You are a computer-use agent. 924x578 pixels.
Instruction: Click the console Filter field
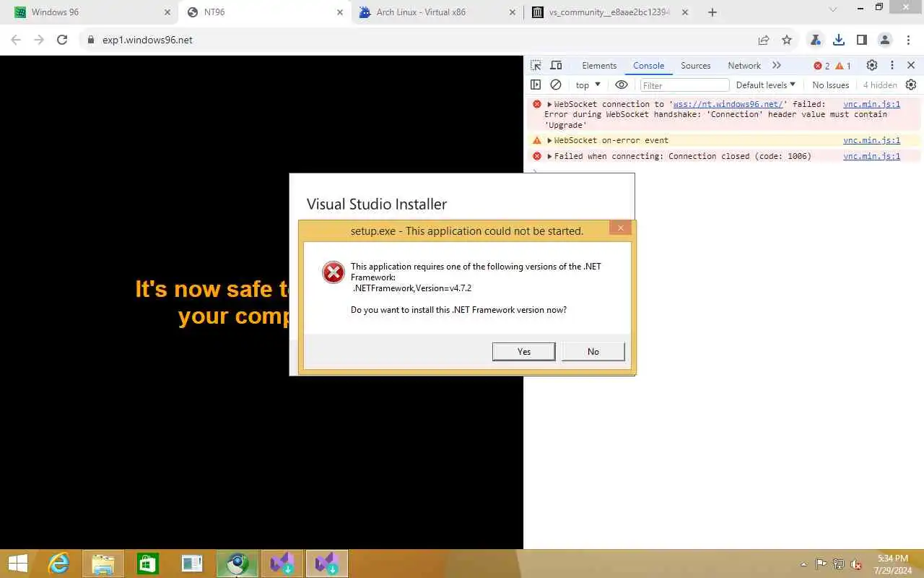coord(684,85)
